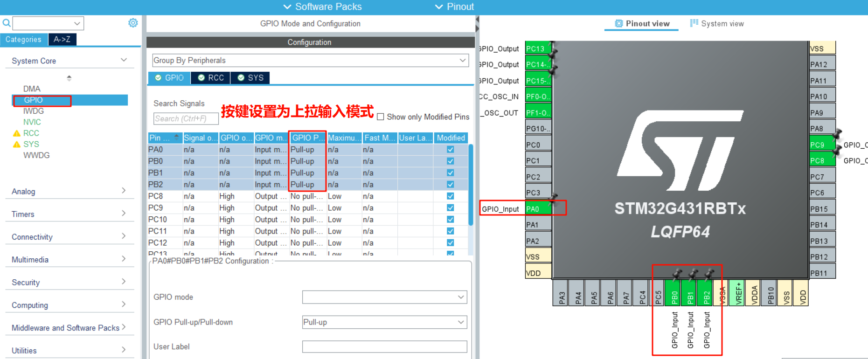Open the settings gear icon
The image size is (868, 359).
[133, 23]
